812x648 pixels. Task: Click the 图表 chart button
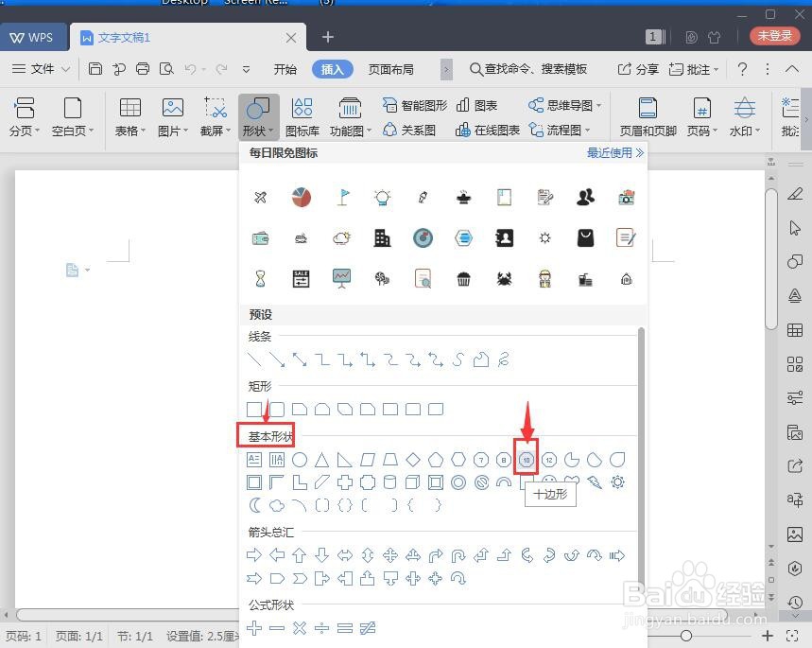coord(476,105)
